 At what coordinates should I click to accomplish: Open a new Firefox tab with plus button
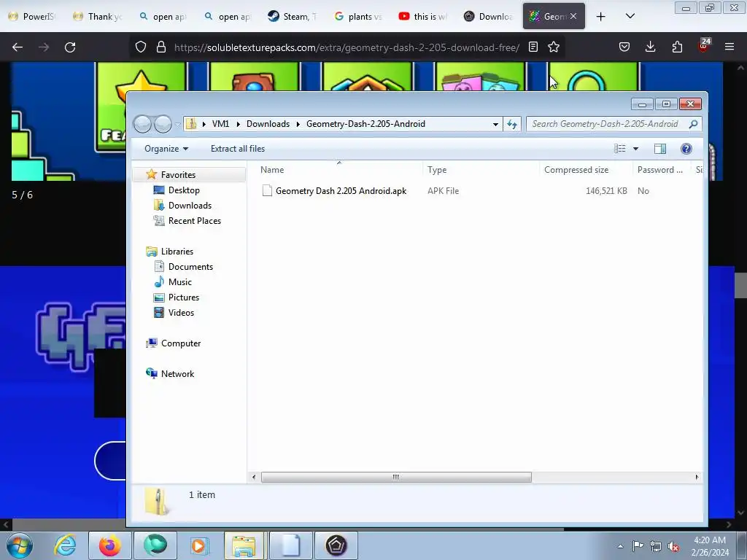[601, 17]
